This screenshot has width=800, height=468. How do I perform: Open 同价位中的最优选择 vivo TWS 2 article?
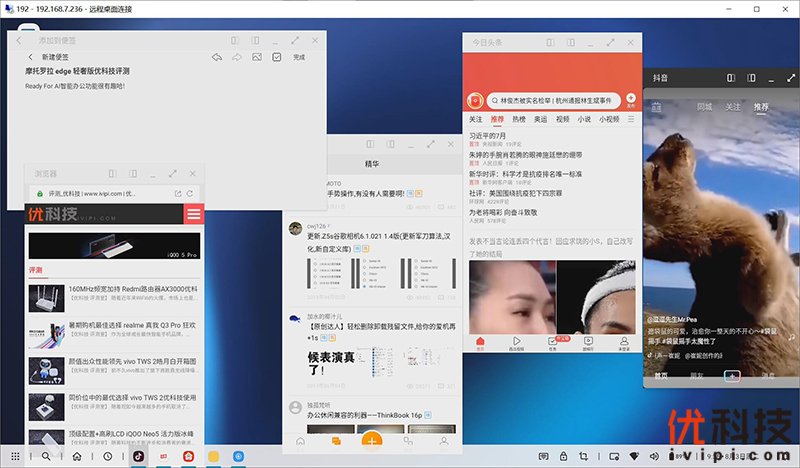click(113, 407)
